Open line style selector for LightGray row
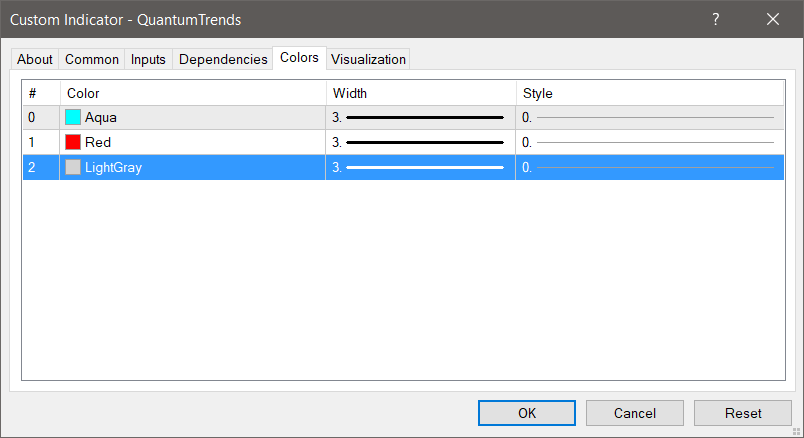Viewport: 804px width, 438px height. [650, 167]
